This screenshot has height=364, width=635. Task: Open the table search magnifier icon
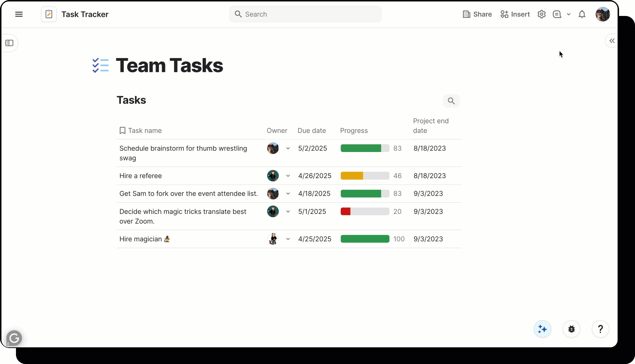(x=451, y=101)
